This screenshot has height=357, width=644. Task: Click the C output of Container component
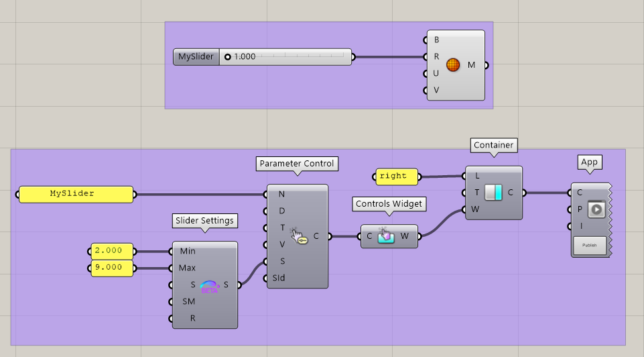511,193
